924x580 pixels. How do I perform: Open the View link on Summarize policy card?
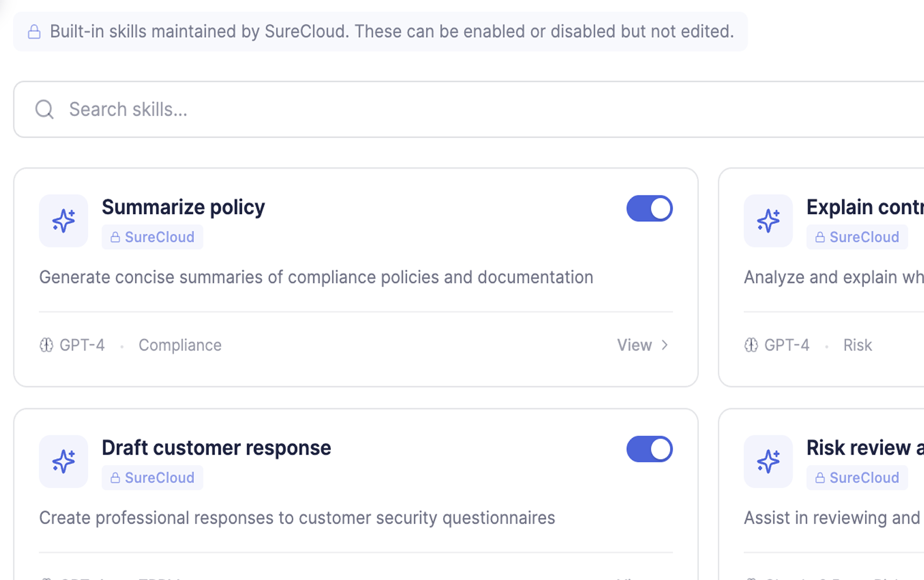634,345
